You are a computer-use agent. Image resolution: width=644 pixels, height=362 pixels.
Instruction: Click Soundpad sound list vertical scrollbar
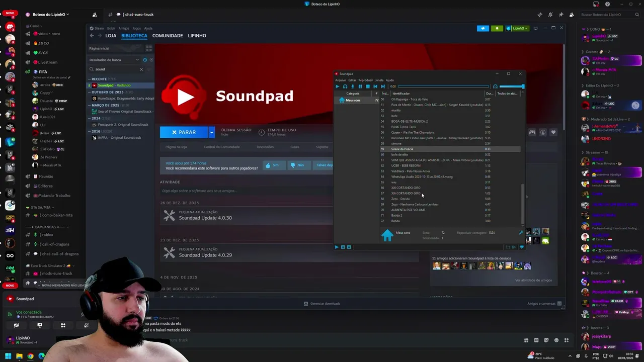point(523,204)
